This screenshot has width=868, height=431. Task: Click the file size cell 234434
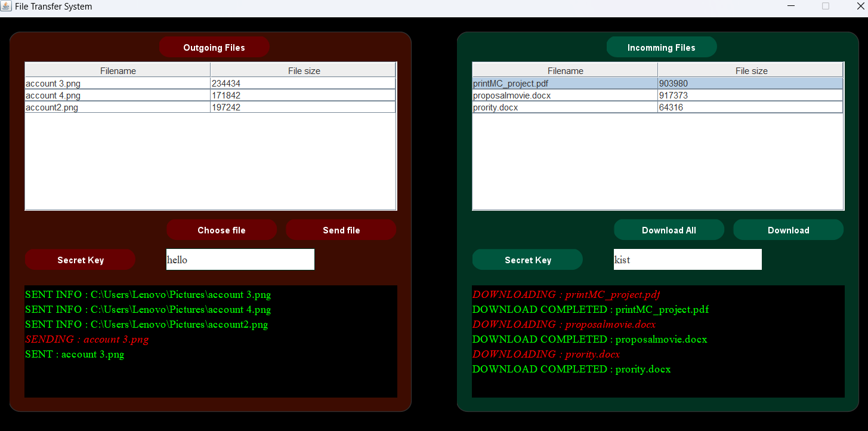pyautogui.click(x=303, y=84)
